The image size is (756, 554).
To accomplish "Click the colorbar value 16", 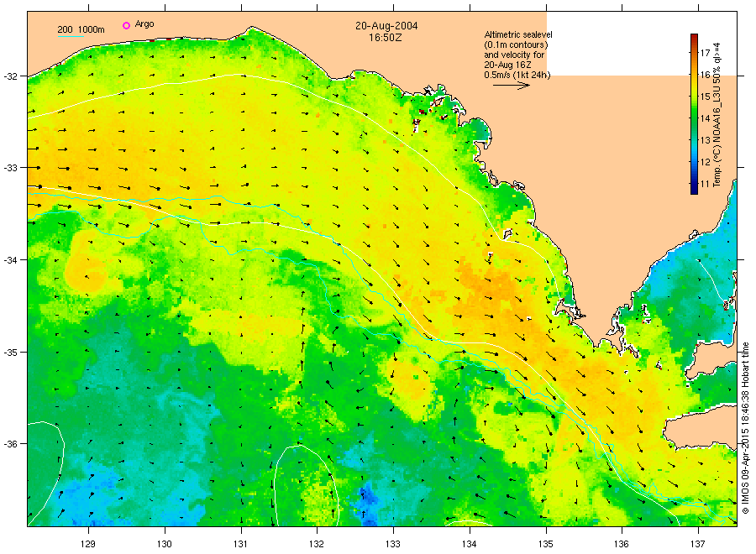I will point(705,75).
